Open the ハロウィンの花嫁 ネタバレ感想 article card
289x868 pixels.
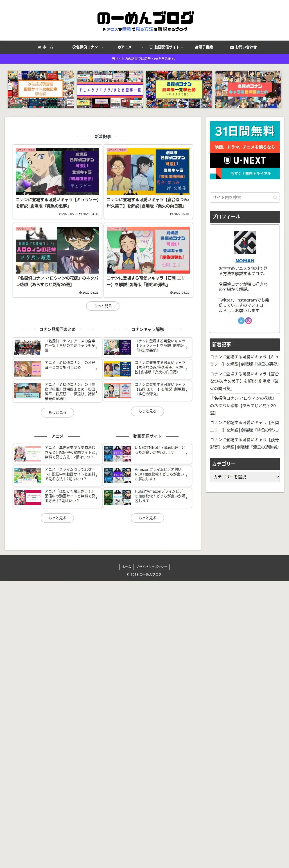(57, 260)
